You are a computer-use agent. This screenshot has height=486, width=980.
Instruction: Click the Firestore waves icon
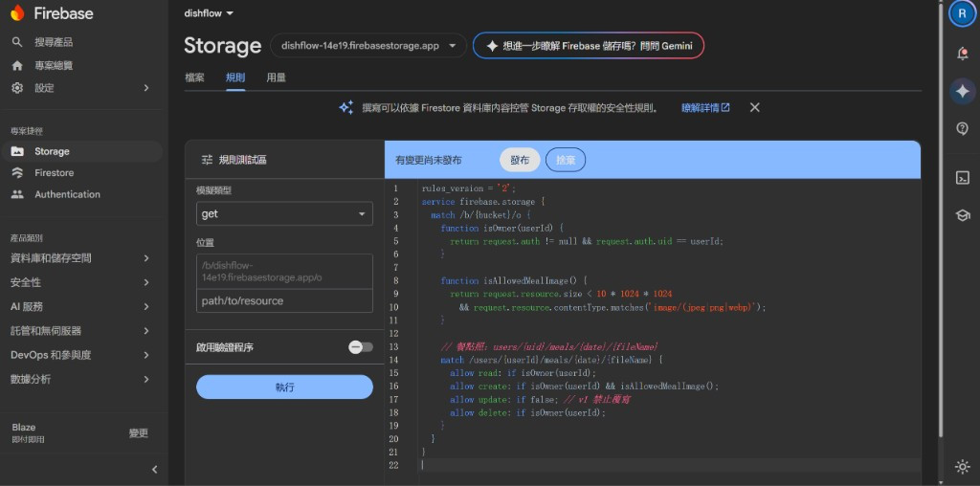click(x=17, y=173)
